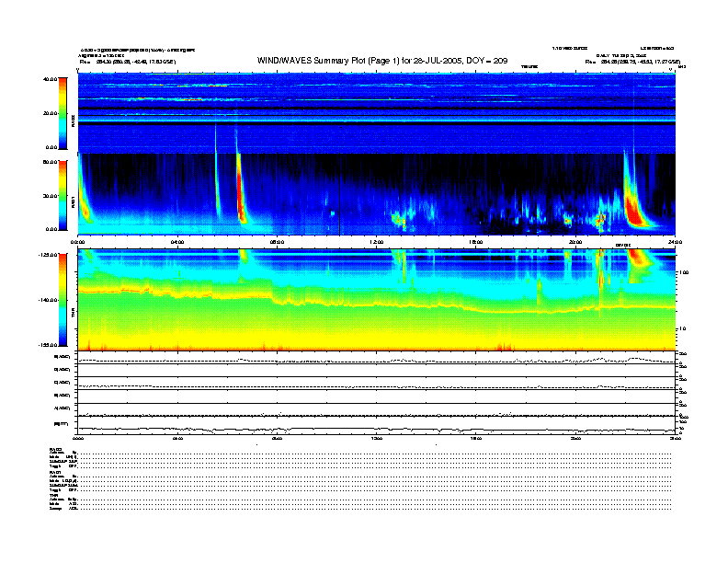Image resolution: width=728 pixels, height=563 pixels.
Task: Click the 40.00 label on RAD2 scale
Action: 50,79
